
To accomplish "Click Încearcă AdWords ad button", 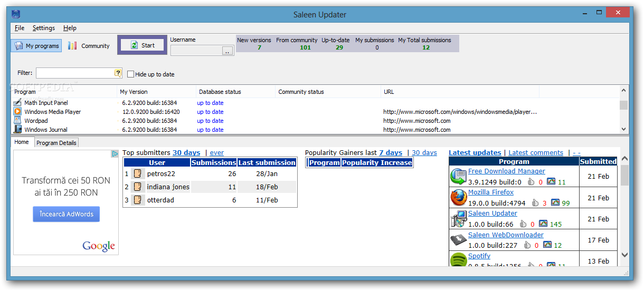I will click(x=66, y=214).
